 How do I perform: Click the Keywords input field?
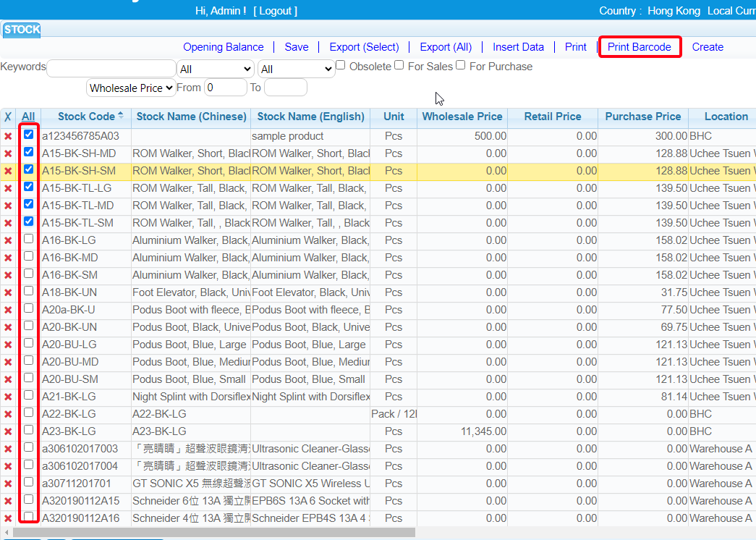(x=111, y=67)
